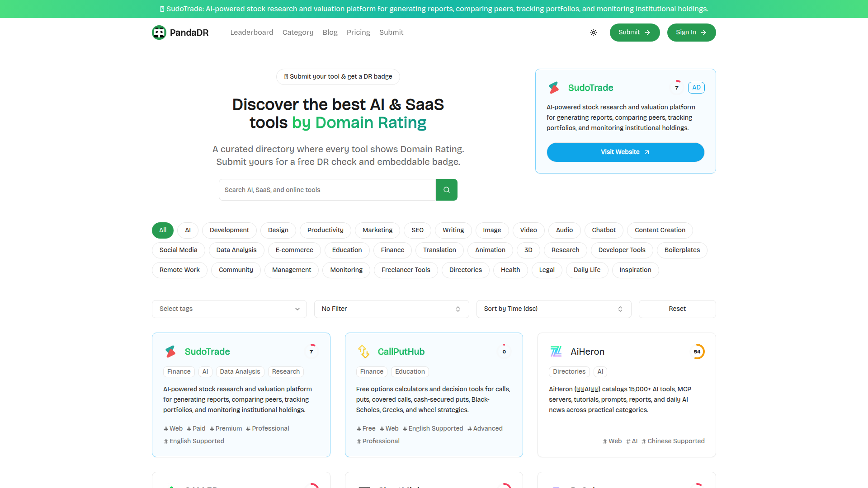Image resolution: width=868 pixels, height=488 pixels.
Task: Click the #Premium tag on SudoTrade card
Action: coord(226,429)
